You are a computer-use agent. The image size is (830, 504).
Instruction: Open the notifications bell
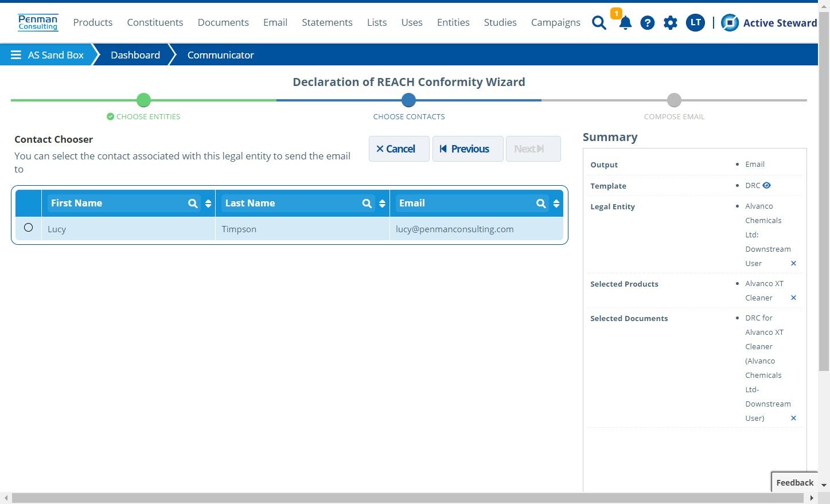[x=625, y=23]
